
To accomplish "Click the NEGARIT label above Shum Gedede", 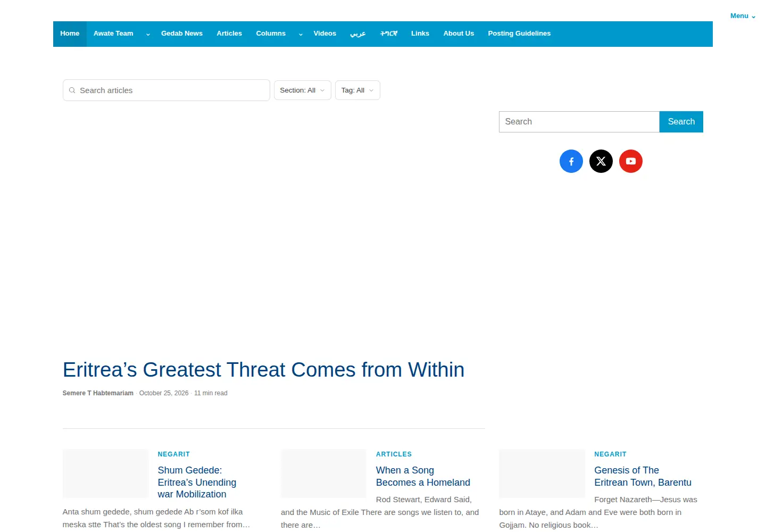I will pos(174,454).
